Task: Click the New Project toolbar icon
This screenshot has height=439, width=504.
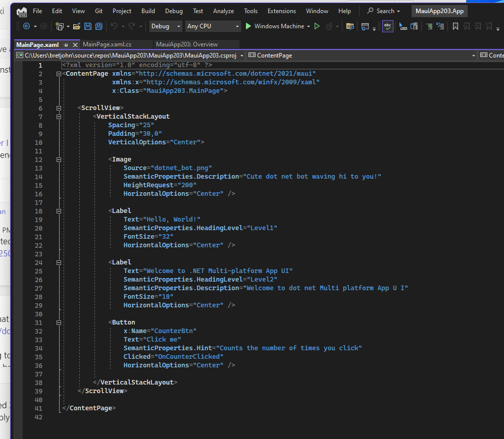Action: pos(59,26)
